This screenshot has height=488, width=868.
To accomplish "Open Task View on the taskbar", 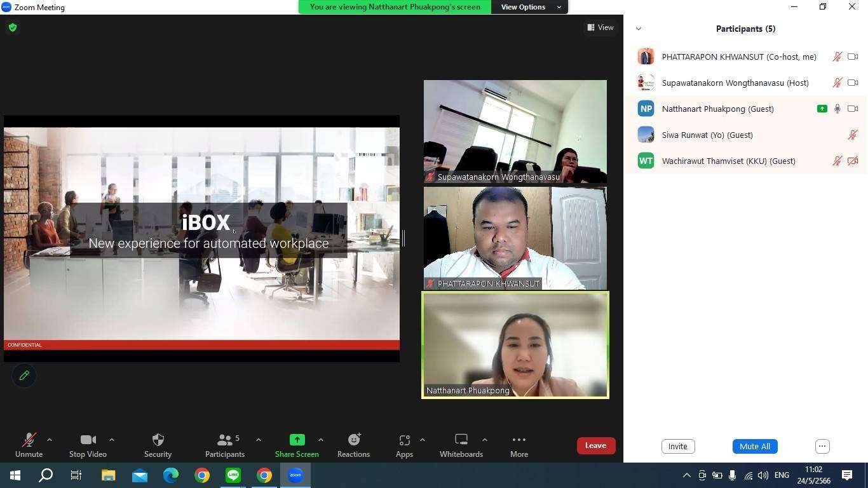I will pos(76,475).
